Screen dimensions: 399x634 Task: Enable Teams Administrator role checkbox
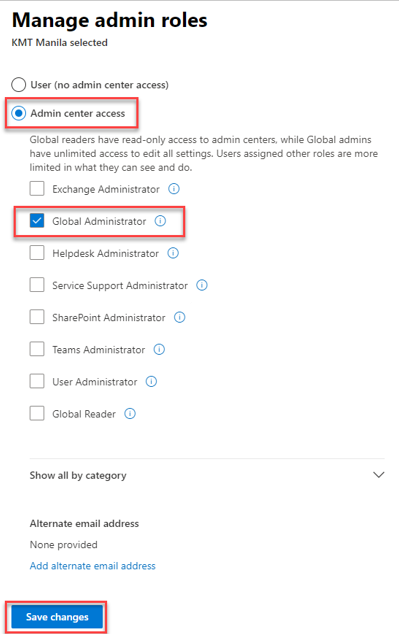tap(37, 349)
